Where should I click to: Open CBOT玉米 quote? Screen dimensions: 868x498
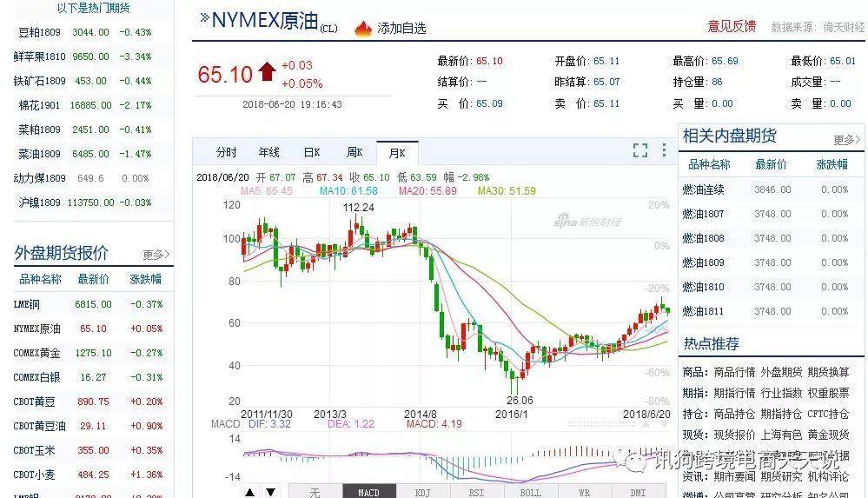[x=34, y=451]
